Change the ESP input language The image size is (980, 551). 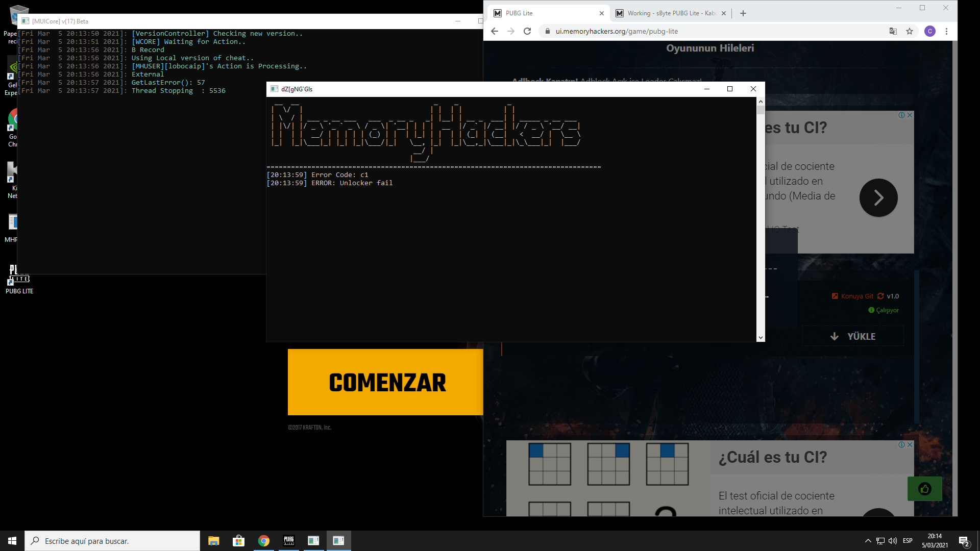(908, 541)
